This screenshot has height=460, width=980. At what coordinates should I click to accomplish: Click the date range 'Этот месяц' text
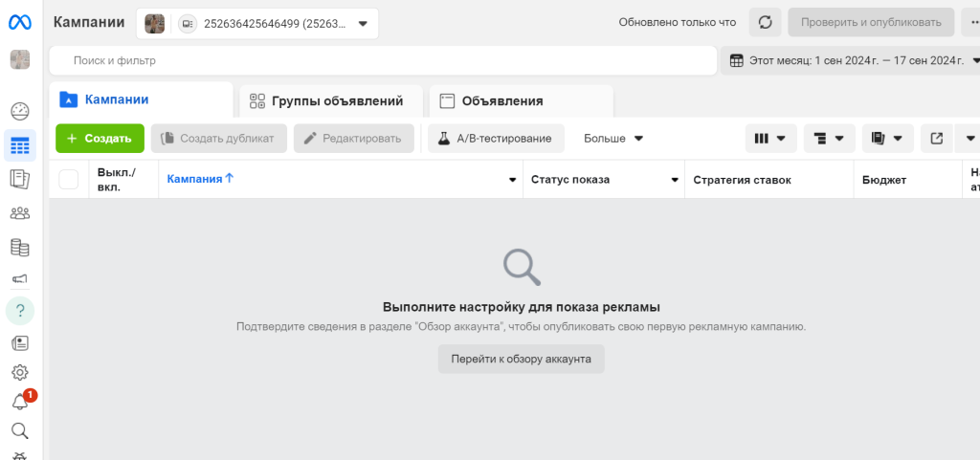(857, 60)
